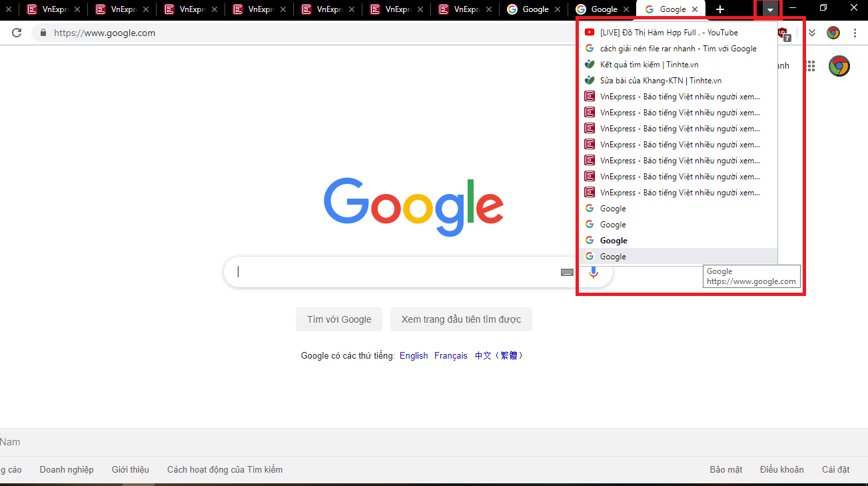Open the 'Điều khoản' footer link

click(782, 469)
